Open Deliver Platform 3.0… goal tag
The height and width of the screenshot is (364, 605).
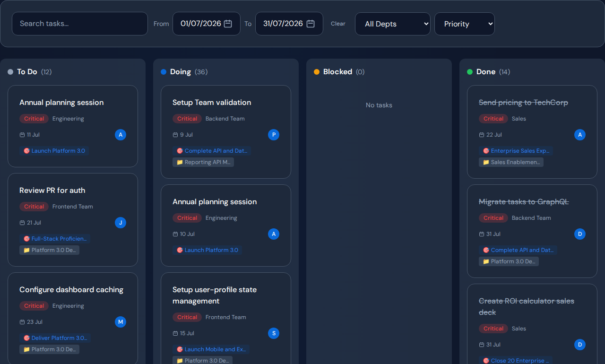(x=55, y=338)
